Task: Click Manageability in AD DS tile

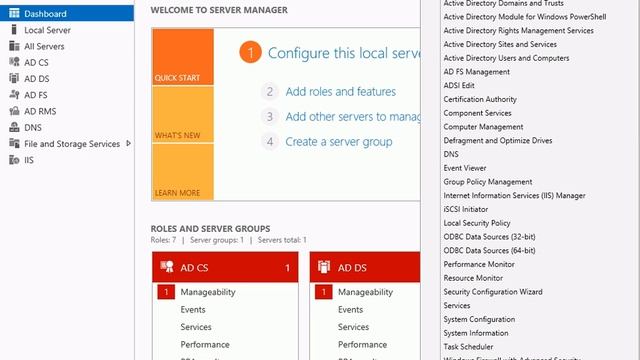Action: click(x=365, y=292)
